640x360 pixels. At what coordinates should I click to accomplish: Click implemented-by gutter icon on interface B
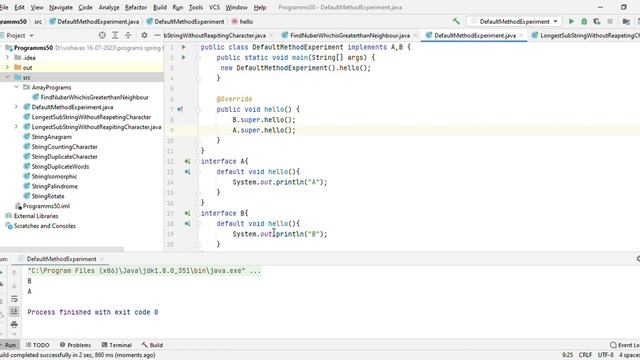click(187, 213)
